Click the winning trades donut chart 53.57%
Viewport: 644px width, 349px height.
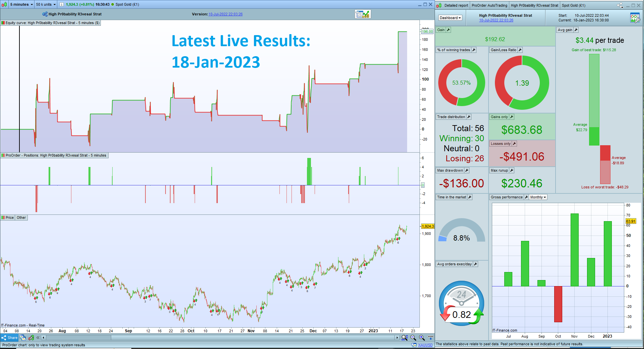(461, 83)
